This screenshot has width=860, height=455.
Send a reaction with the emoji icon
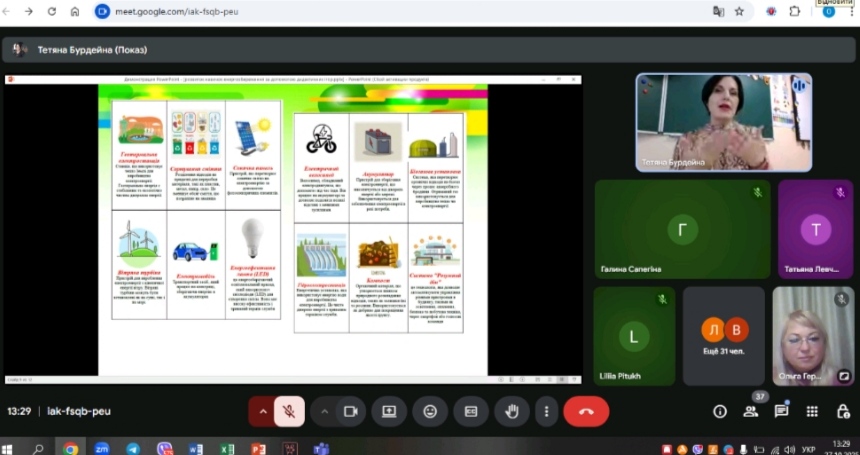[430, 411]
